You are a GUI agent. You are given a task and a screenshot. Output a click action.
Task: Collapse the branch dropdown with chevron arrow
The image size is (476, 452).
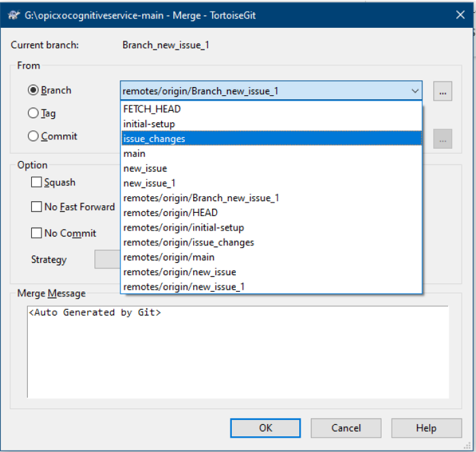coord(415,90)
